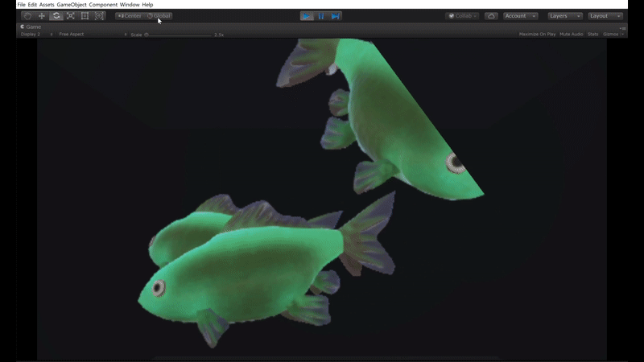Click the Scale slider handle

pyautogui.click(x=147, y=35)
